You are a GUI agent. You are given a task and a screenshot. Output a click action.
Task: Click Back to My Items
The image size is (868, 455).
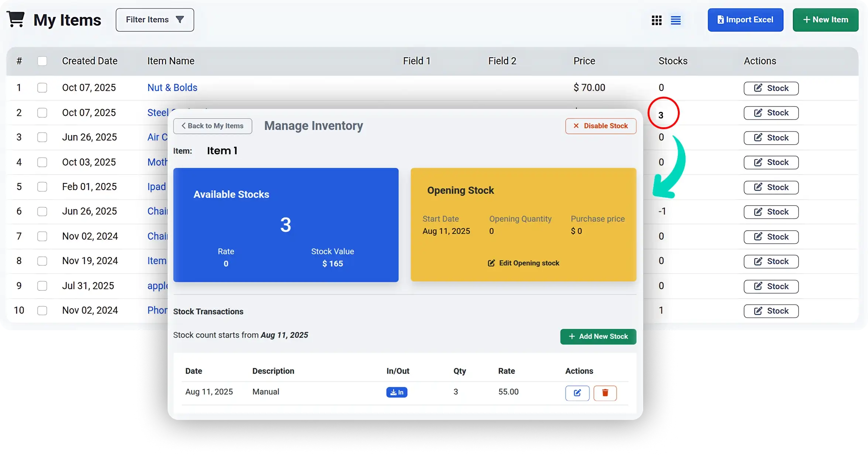click(212, 126)
